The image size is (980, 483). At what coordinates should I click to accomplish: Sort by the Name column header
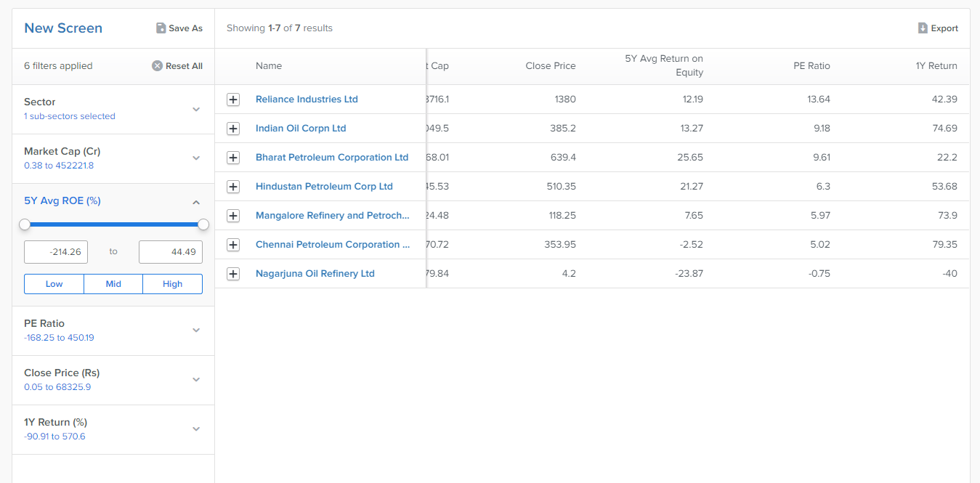tap(269, 66)
